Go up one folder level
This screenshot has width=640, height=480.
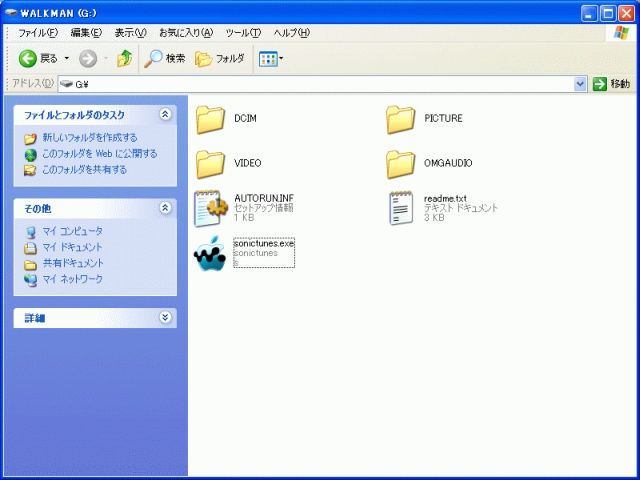click(125, 59)
